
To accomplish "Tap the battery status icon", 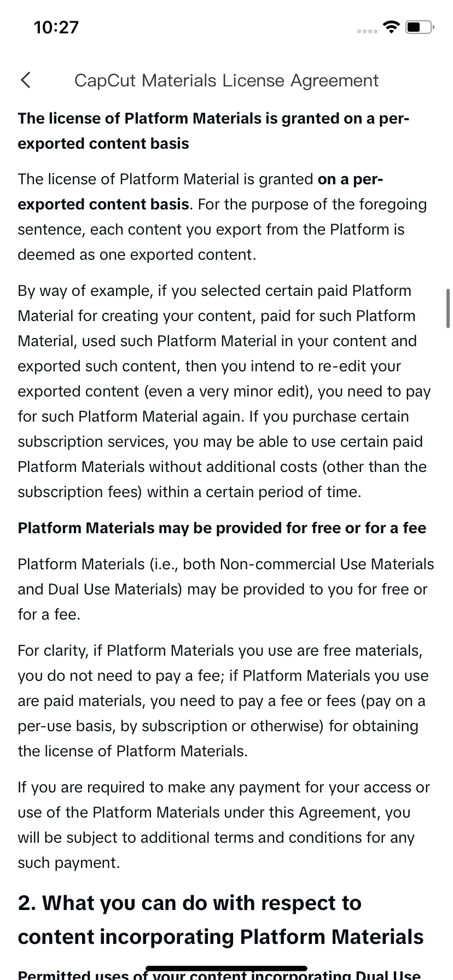I will pos(420,27).
